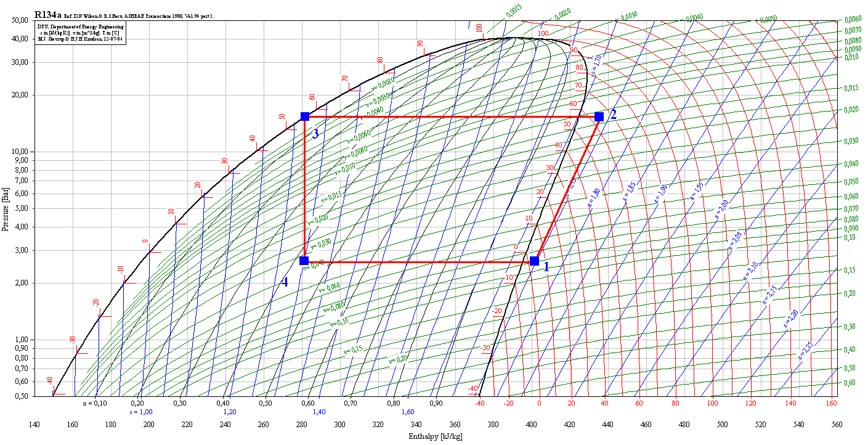Viewport: 868px width, 445px height.
Task: Click the blue "1,20" entropy label at the bottom
Action: [x=229, y=412]
